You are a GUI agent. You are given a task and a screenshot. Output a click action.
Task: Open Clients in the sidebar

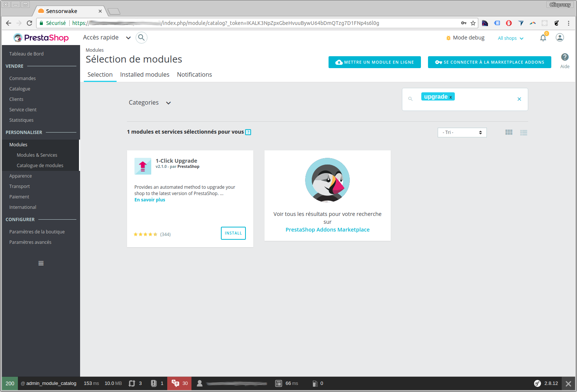pyautogui.click(x=16, y=99)
